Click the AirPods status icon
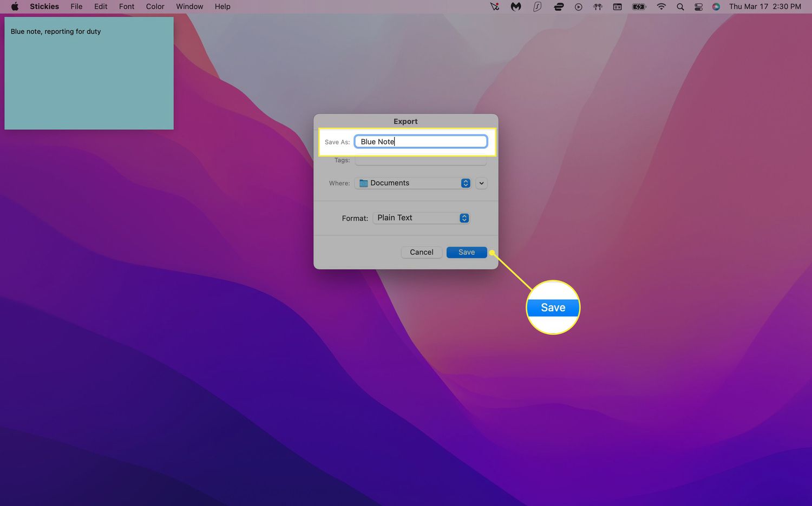The width and height of the screenshot is (812, 506). coord(598,6)
